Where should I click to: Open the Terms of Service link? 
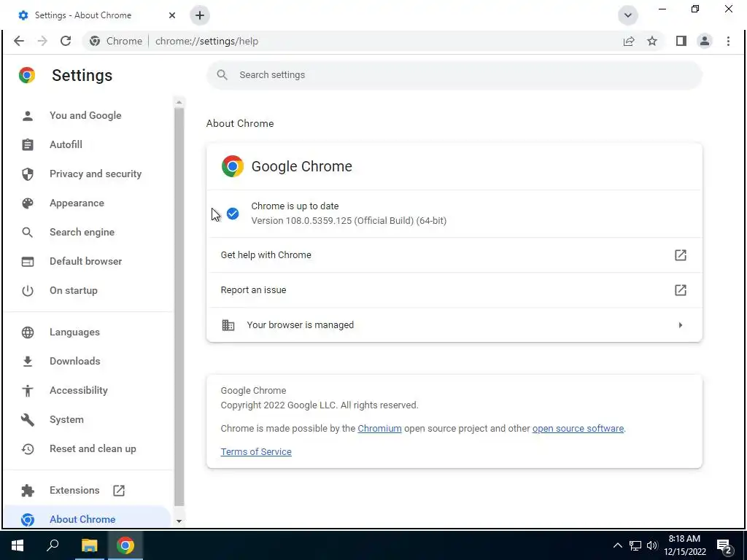(x=256, y=452)
